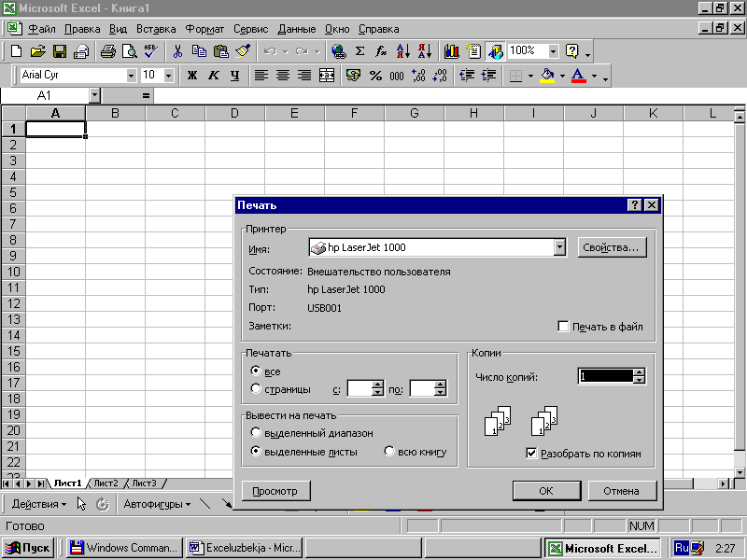Switch to Exceluzbekja Word taskbar button
747x560 pixels.
pos(246,548)
